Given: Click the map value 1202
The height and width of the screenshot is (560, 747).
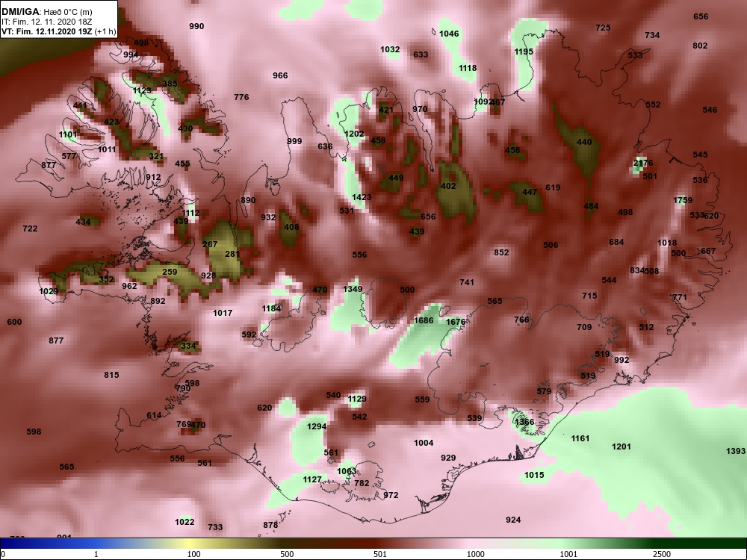Looking at the screenshot, I should pos(354,134).
